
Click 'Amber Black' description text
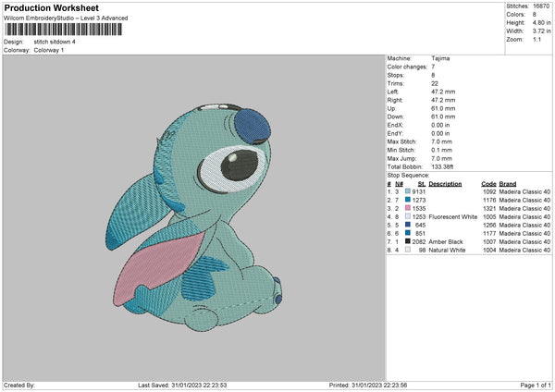(x=446, y=241)
